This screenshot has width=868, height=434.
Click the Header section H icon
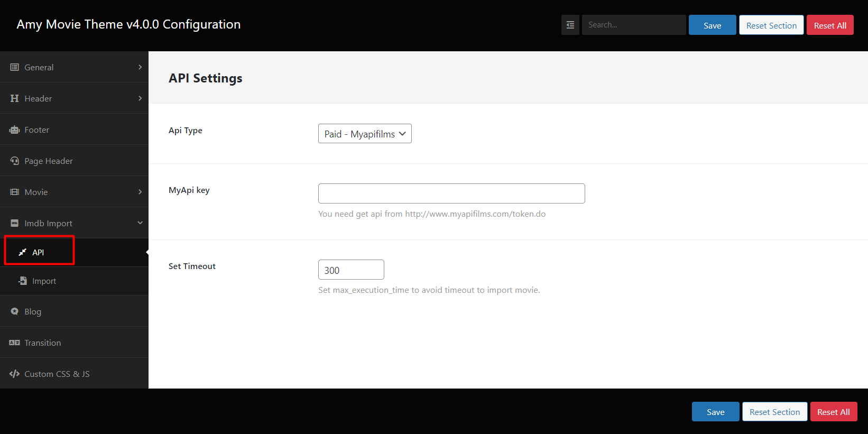tap(14, 98)
